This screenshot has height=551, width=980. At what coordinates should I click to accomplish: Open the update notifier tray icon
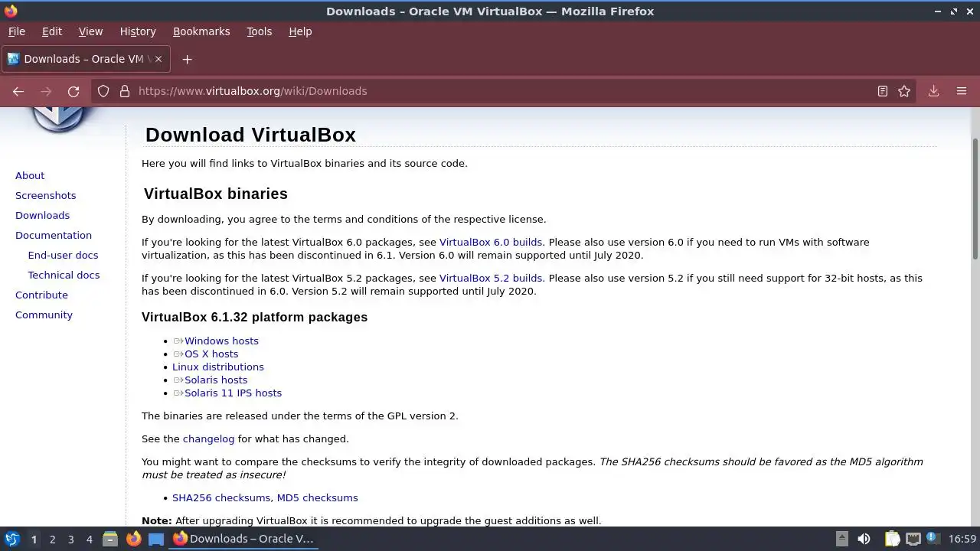(x=933, y=539)
